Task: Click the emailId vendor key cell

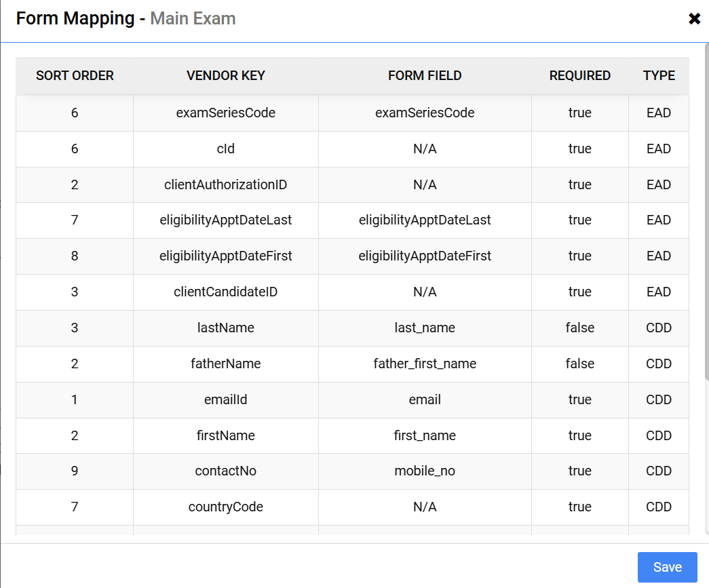Action: 225,399
